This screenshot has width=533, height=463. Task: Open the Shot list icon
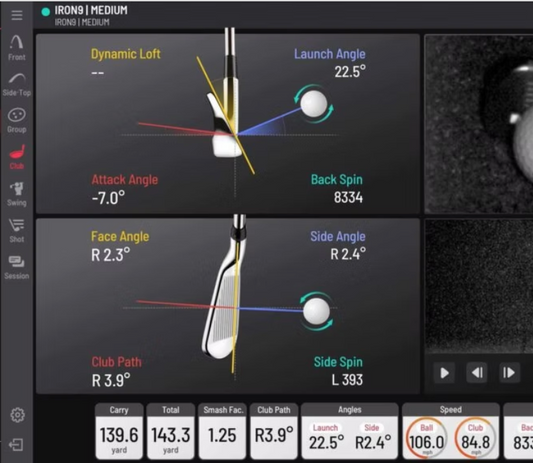click(17, 230)
